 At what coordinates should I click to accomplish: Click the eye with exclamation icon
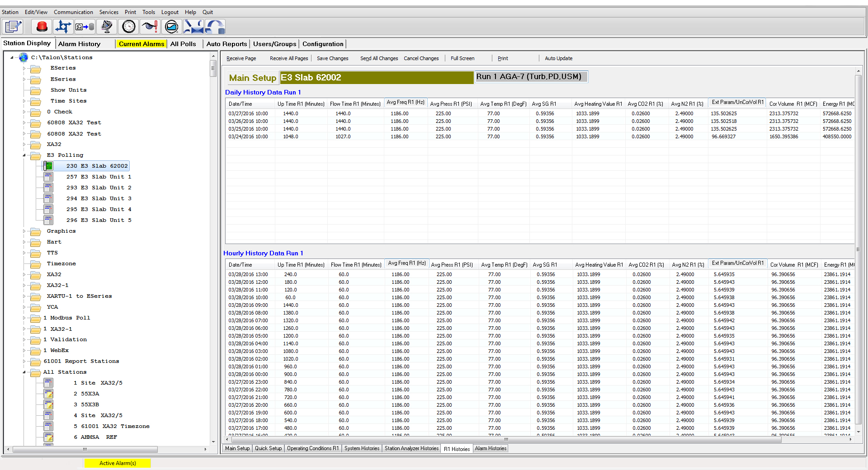[150, 27]
